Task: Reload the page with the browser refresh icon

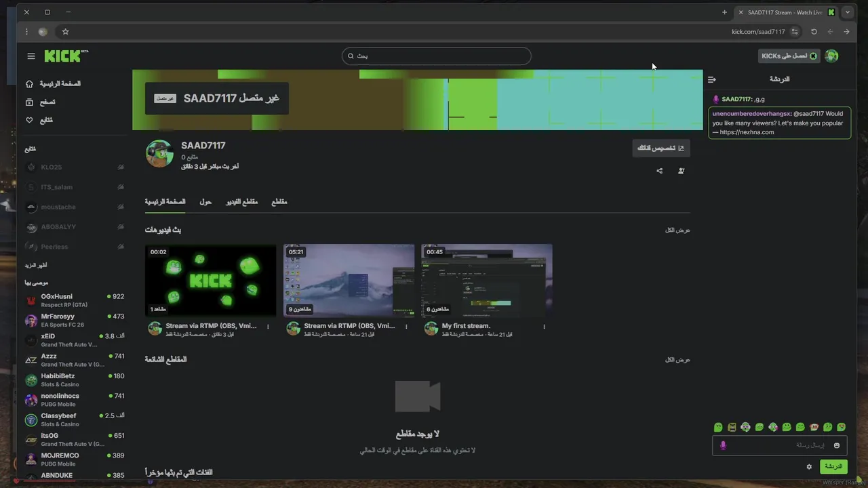Action: [814, 31]
